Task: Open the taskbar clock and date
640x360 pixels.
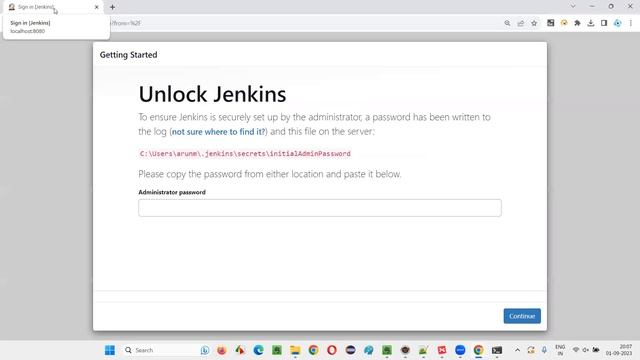Action: [619, 350]
